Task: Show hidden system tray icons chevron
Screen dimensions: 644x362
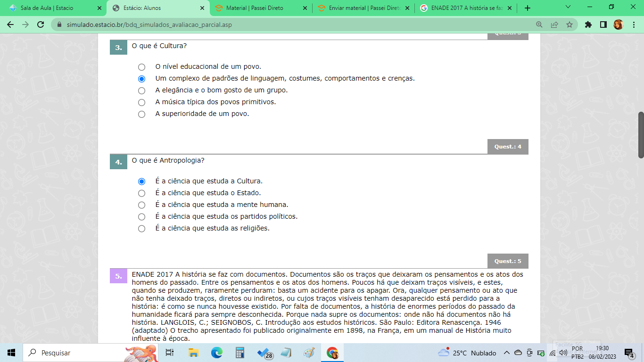Action: coord(507,353)
